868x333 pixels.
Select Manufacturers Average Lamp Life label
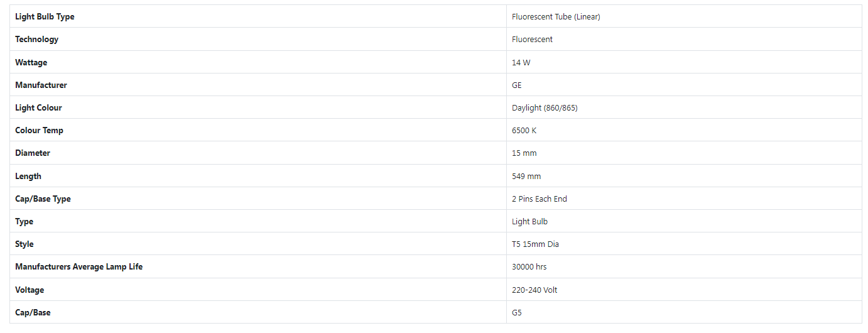pyautogui.click(x=79, y=267)
